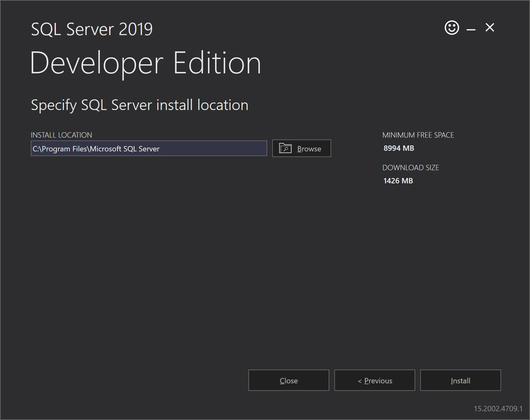Select the 1426 MB download size value
The width and height of the screenshot is (530, 420).
tap(398, 181)
